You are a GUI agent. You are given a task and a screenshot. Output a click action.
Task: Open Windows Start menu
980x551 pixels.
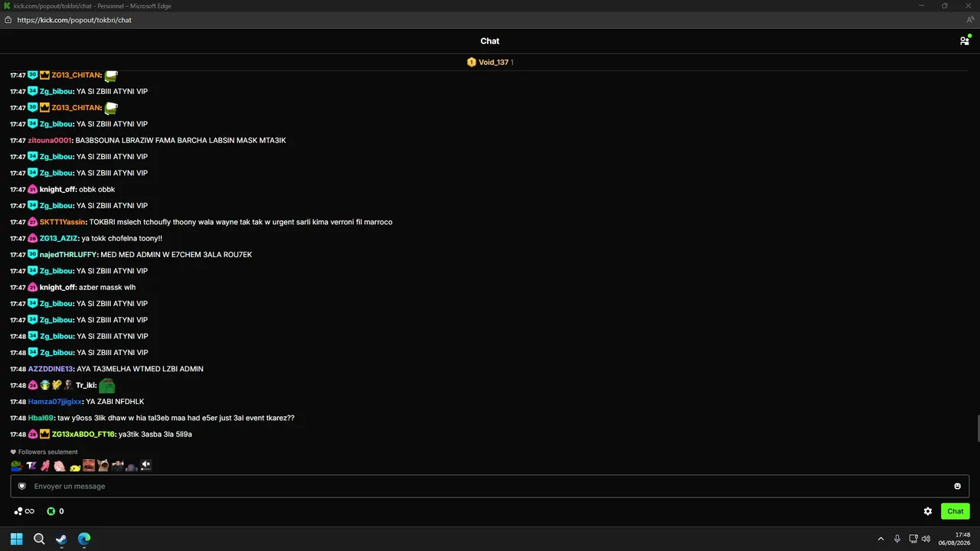click(x=16, y=539)
